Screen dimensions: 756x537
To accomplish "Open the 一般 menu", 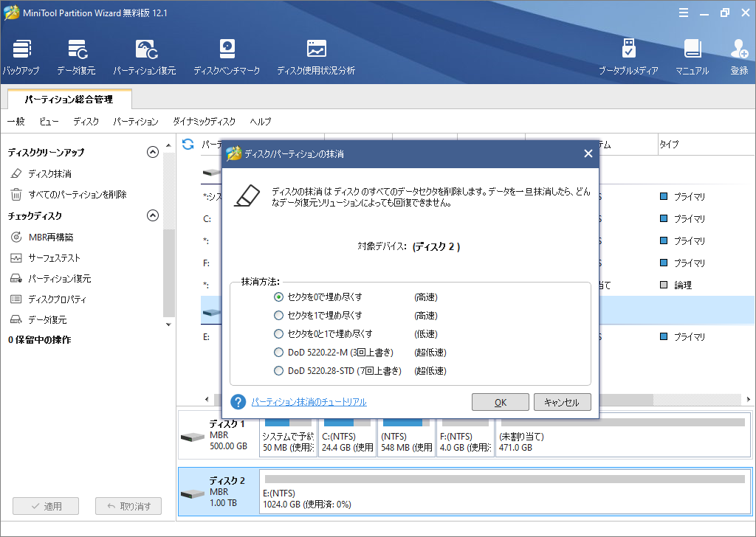I will pos(16,122).
